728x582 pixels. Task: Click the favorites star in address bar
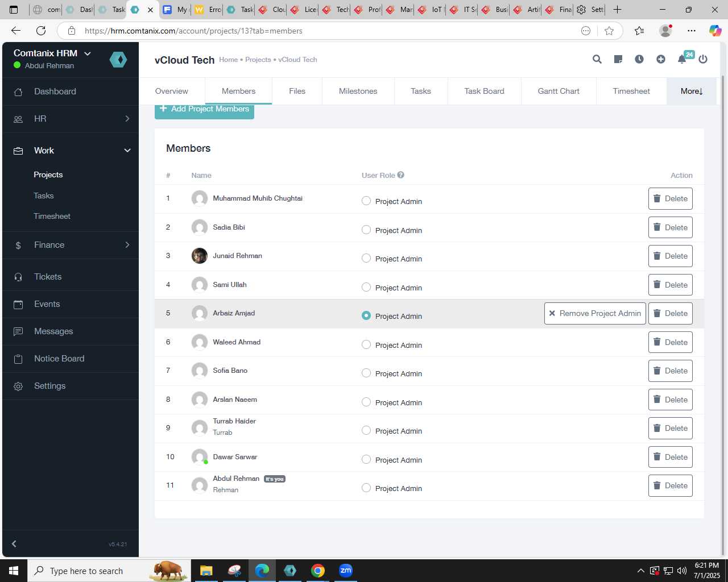[609, 31]
